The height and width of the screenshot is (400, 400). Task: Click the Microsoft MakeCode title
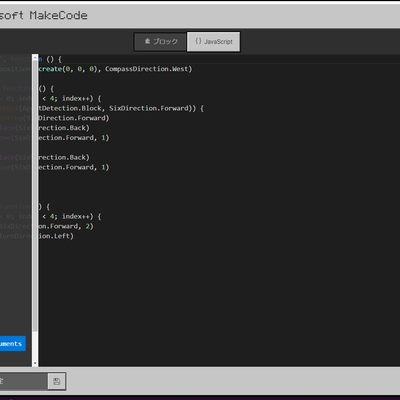(43, 15)
